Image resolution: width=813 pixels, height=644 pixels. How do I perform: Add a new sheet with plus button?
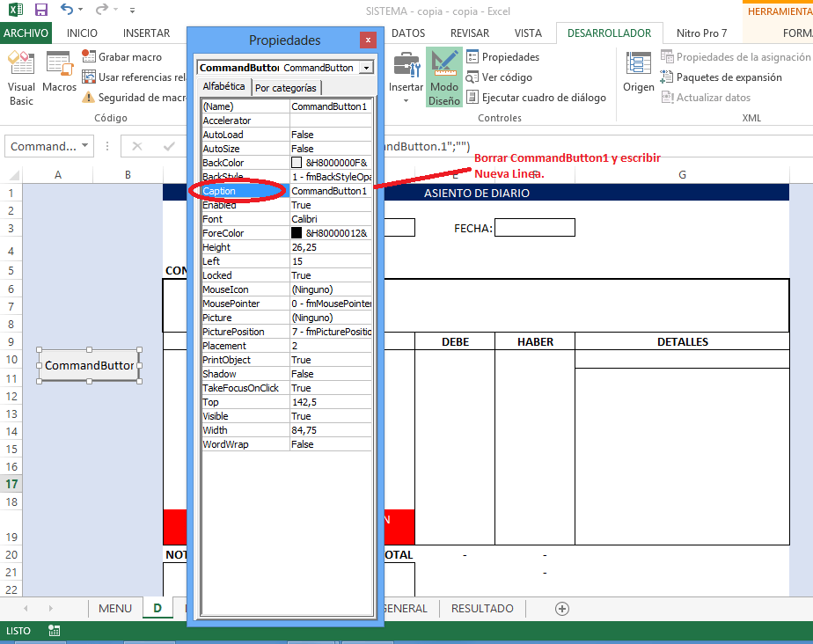click(x=562, y=609)
